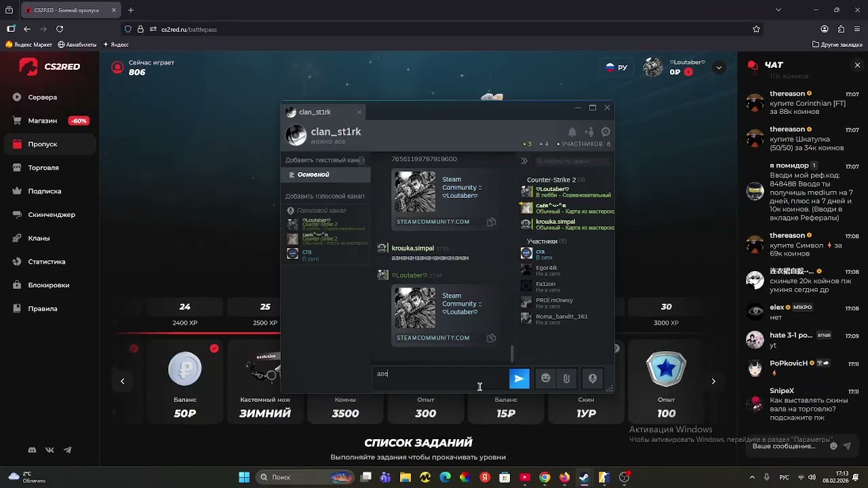The width and height of the screenshot is (868, 488).
Task: Open Статистика page
Action: [46, 262]
